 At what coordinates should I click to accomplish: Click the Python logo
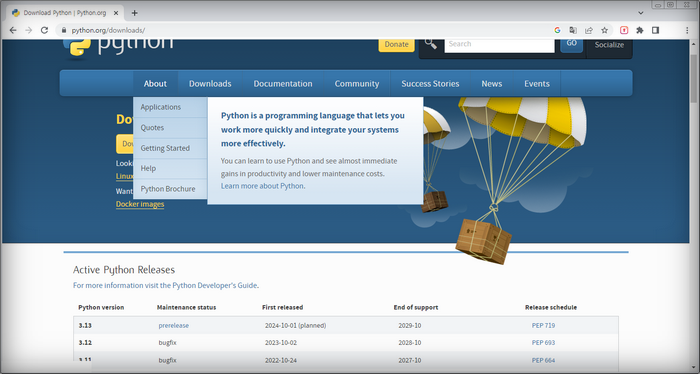tap(118, 48)
